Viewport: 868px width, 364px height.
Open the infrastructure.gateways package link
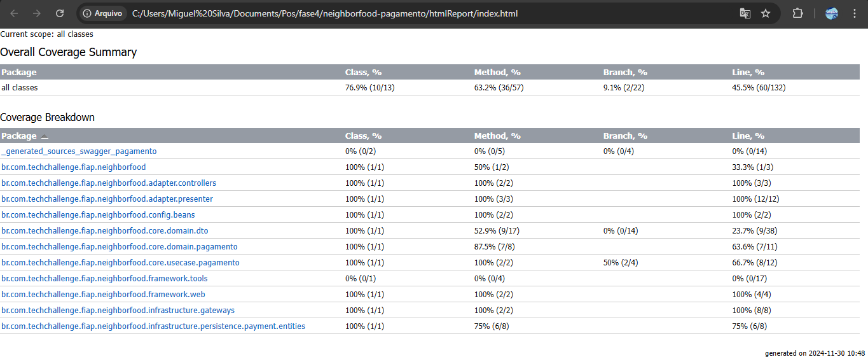tap(118, 311)
